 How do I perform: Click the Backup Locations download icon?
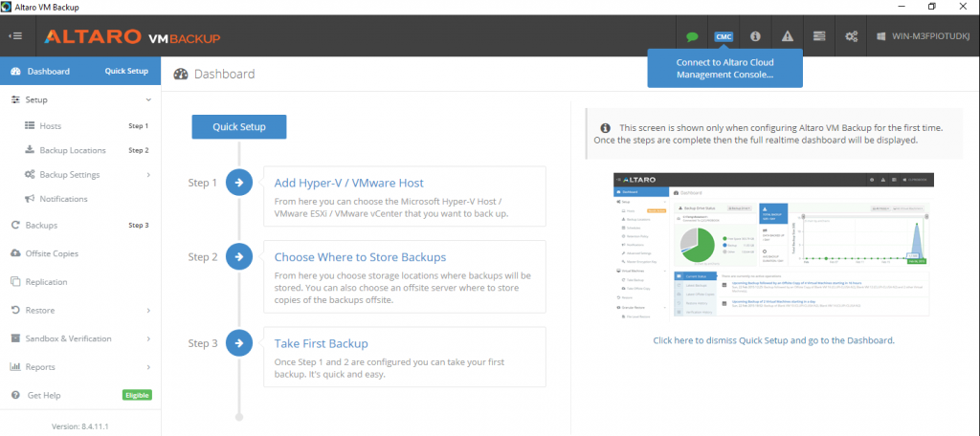coord(30,150)
